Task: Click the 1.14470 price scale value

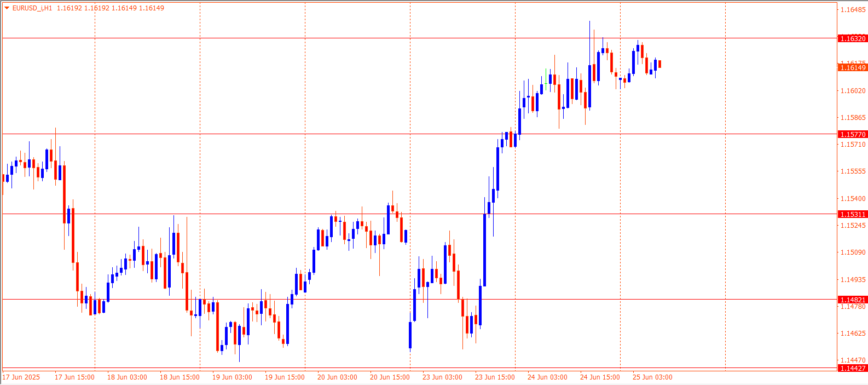Action: point(853,360)
